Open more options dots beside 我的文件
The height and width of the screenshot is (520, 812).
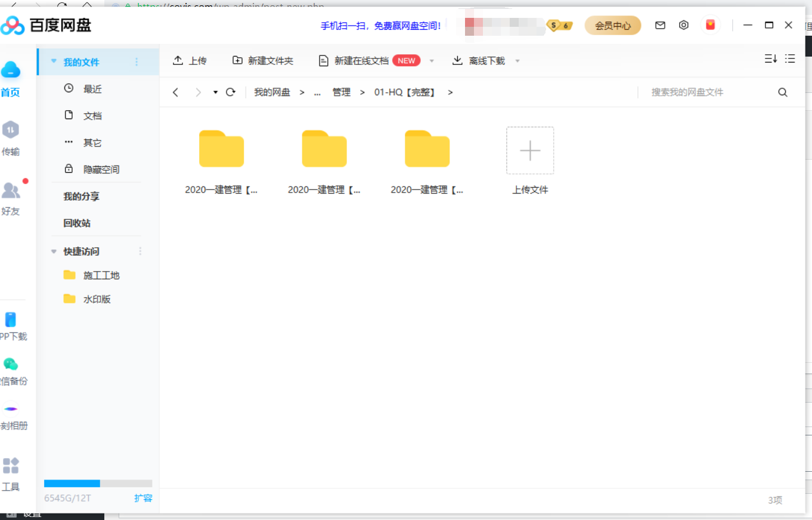coord(137,62)
